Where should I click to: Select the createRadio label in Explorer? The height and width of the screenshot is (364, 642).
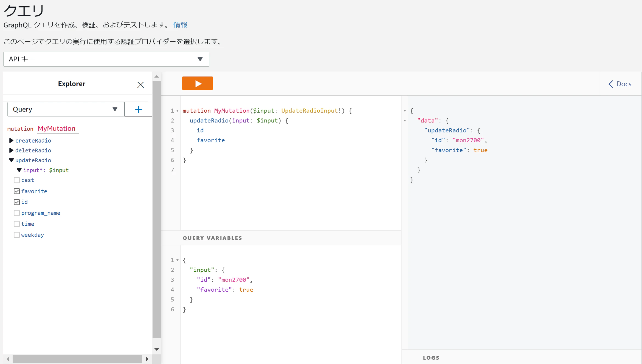click(x=33, y=141)
